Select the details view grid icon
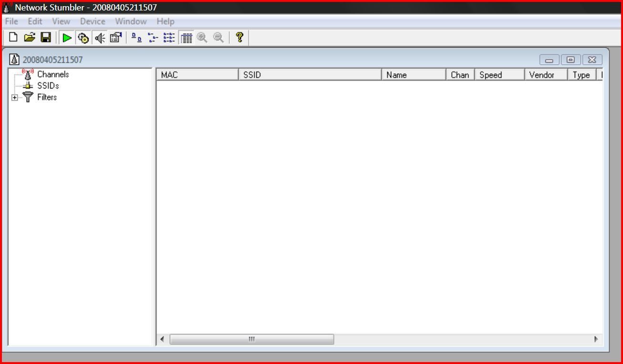Viewport: 623px width, 364px height. coord(186,38)
